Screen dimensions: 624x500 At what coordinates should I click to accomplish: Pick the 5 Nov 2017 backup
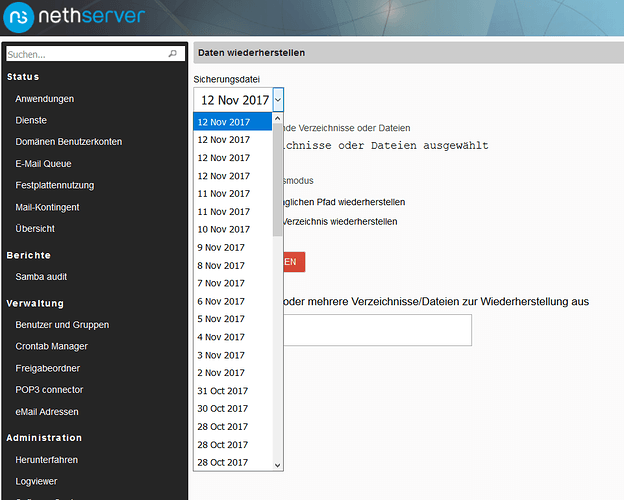(233, 319)
